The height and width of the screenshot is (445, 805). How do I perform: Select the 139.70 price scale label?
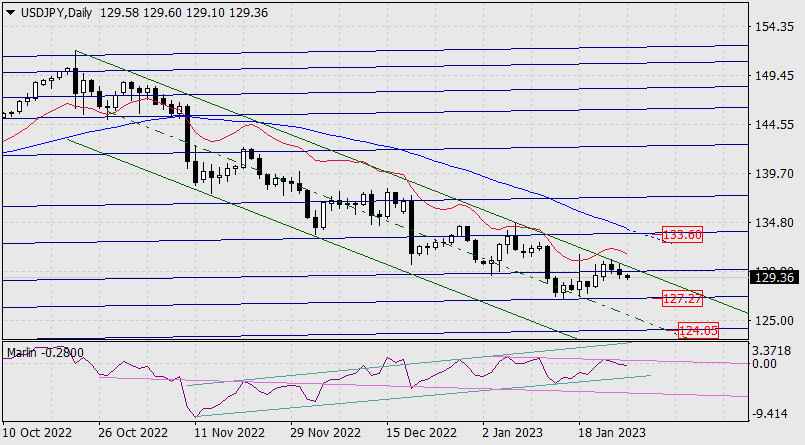click(x=776, y=174)
